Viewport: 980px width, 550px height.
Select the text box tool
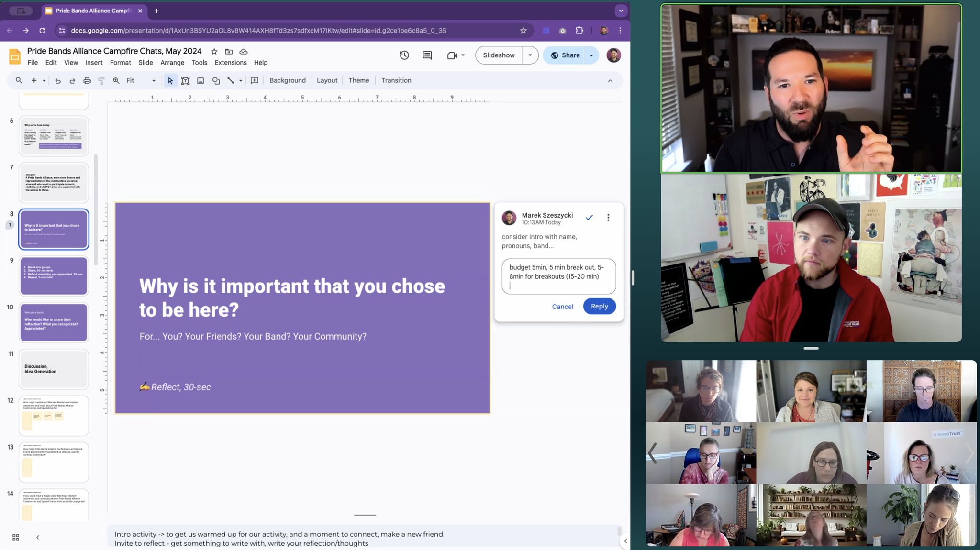click(185, 80)
